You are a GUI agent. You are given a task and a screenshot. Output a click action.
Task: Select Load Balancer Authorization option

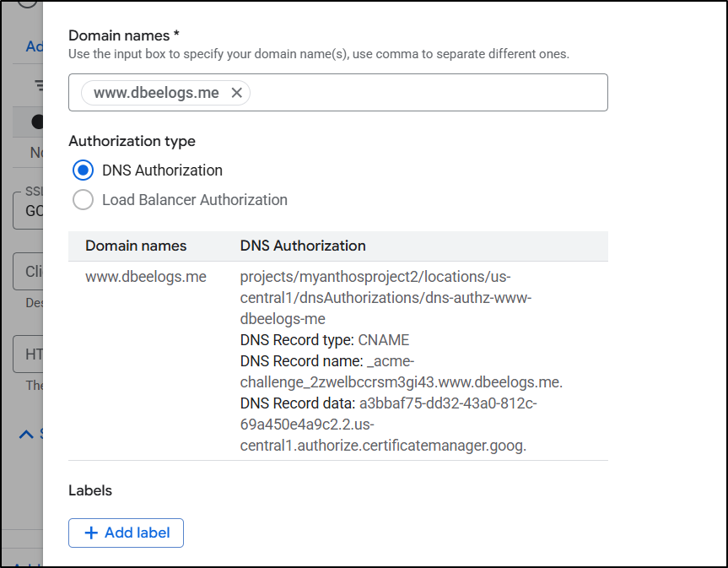click(x=84, y=200)
